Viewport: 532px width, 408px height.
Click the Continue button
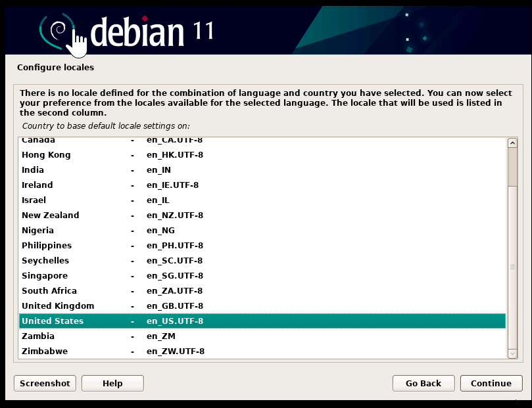click(x=491, y=383)
